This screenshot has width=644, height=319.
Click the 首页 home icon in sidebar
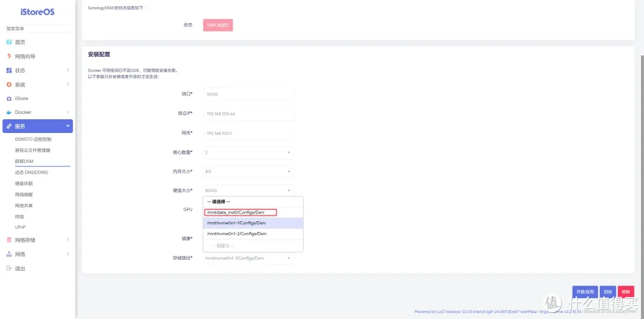9,42
